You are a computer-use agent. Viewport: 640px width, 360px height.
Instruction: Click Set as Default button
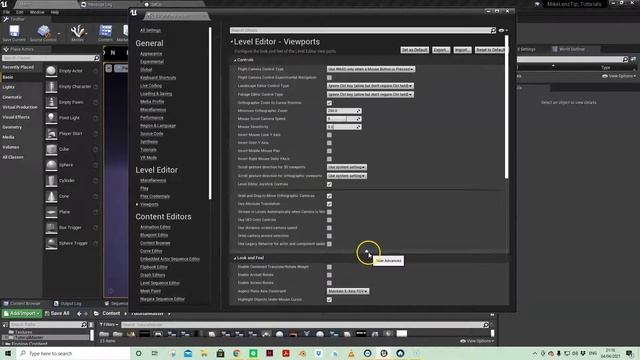(x=414, y=50)
